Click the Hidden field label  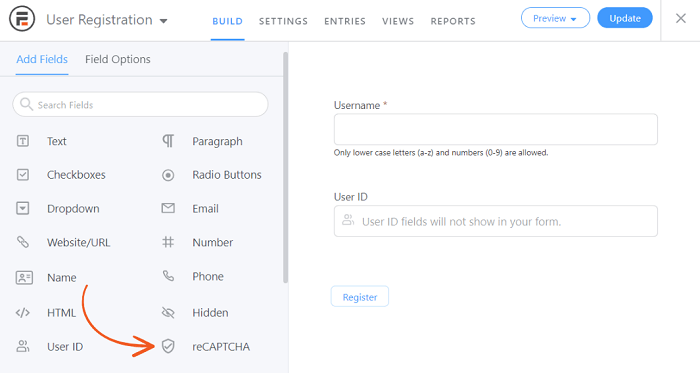(x=210, y=313)
